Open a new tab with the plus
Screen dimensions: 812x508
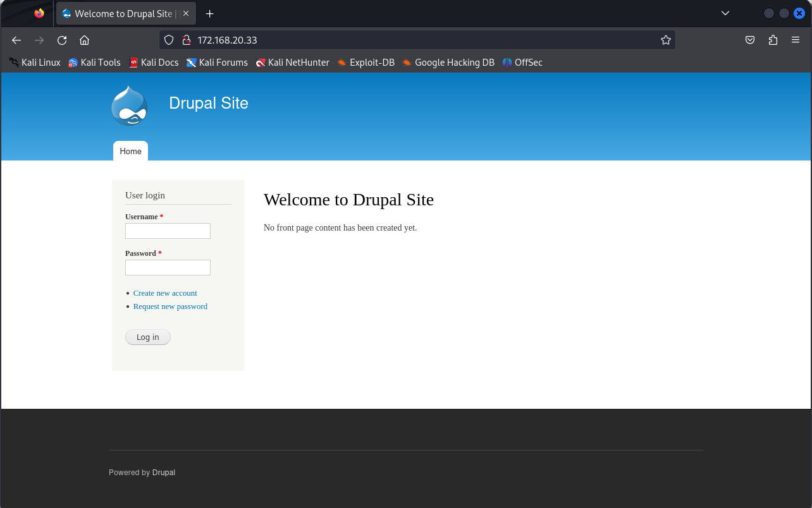coord(210,14)
